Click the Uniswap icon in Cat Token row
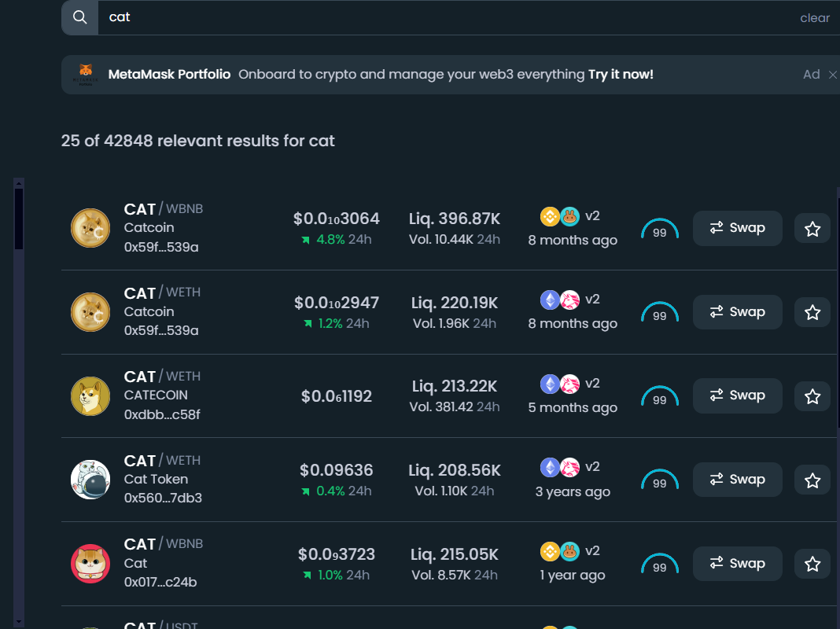840x629 pixels. [570, 467]
